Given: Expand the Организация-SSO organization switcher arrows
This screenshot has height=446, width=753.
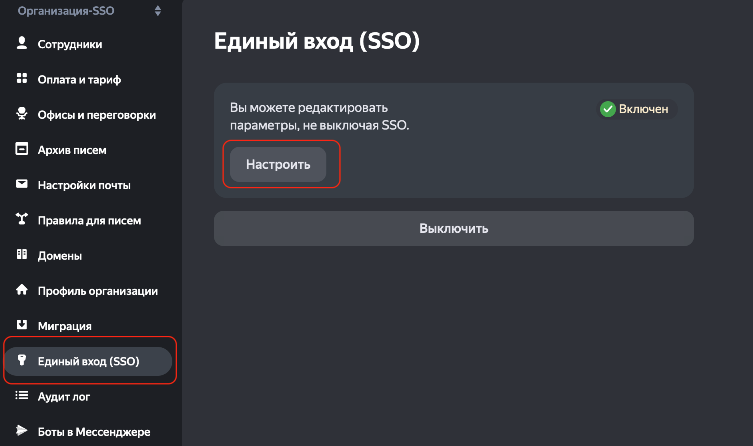Looking at the screenshot, I should coord(158,11).
